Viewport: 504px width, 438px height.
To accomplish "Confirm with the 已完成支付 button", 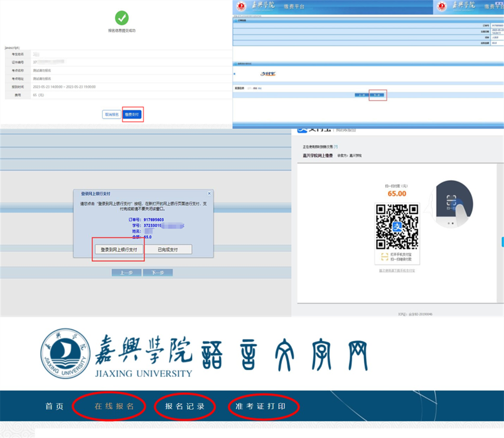I will (x=168, y=249).
